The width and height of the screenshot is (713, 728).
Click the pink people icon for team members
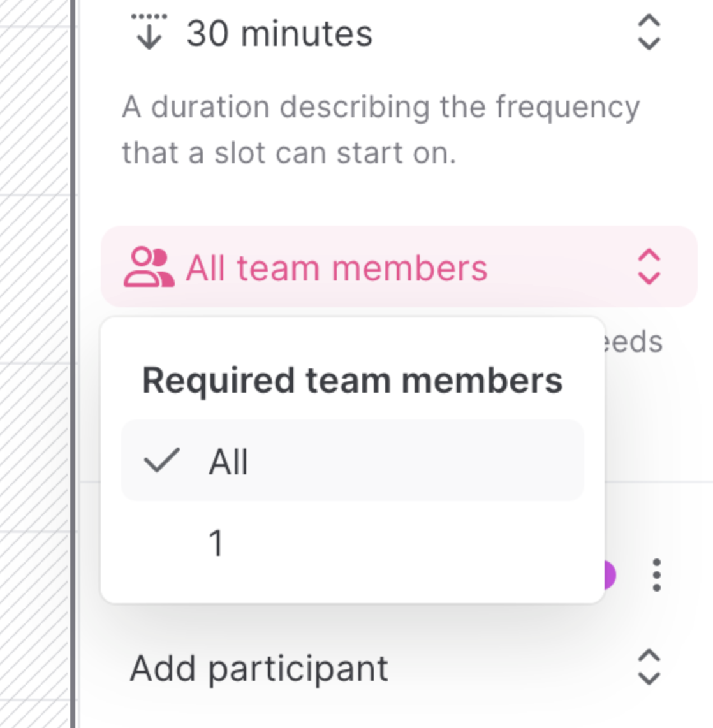point(148,268)
